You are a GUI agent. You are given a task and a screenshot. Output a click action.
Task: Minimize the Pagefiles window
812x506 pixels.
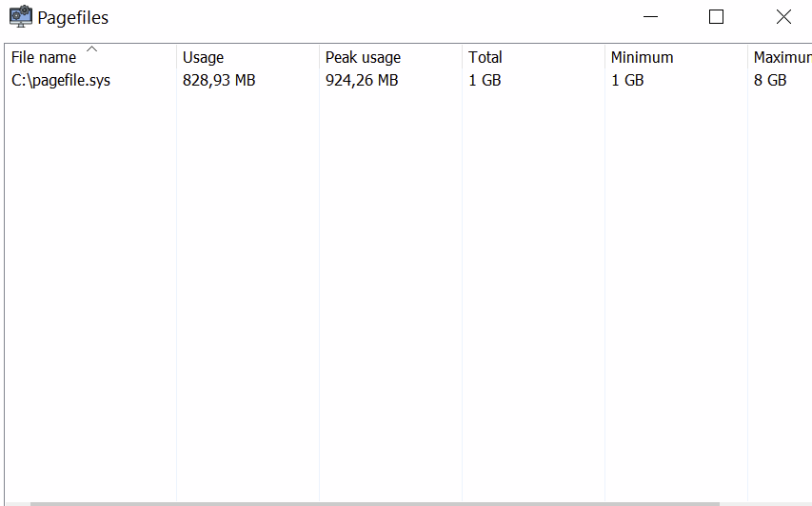[651, 17]
